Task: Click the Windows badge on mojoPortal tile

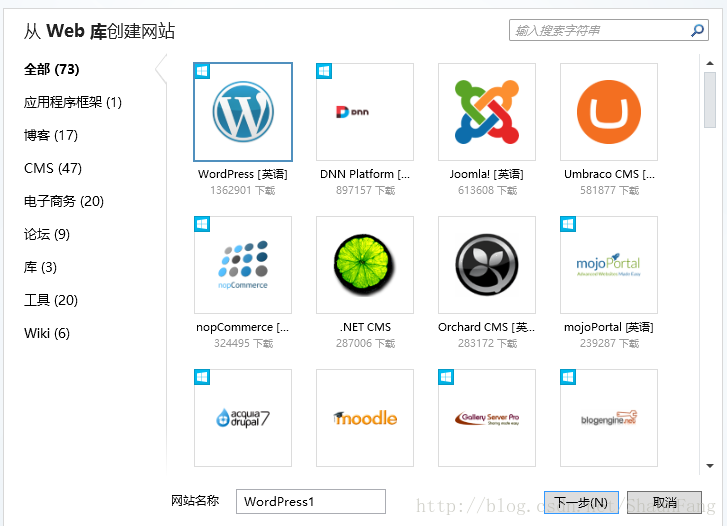Action: [x=568, y=224]
